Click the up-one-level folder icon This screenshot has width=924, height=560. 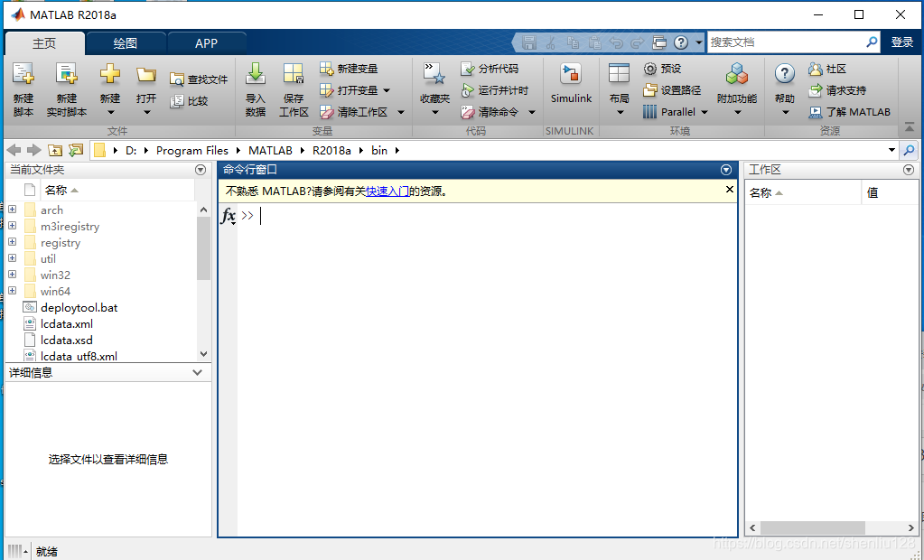55,150
